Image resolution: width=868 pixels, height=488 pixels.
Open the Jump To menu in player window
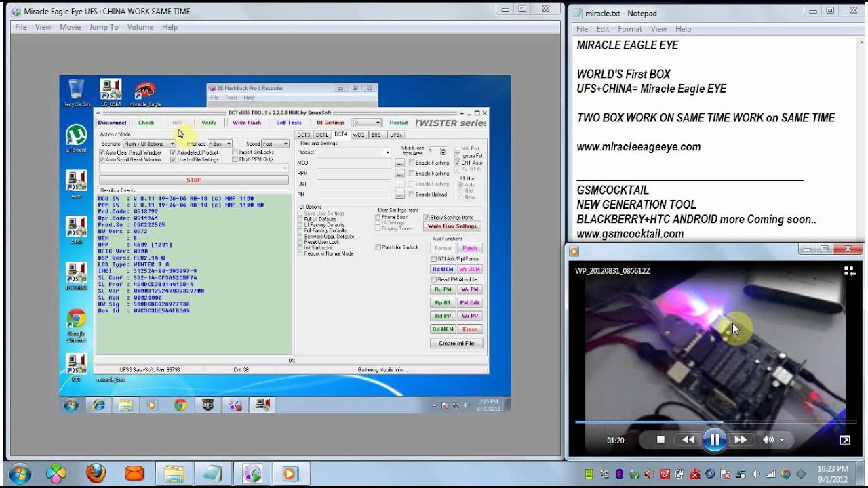[104, 27]
